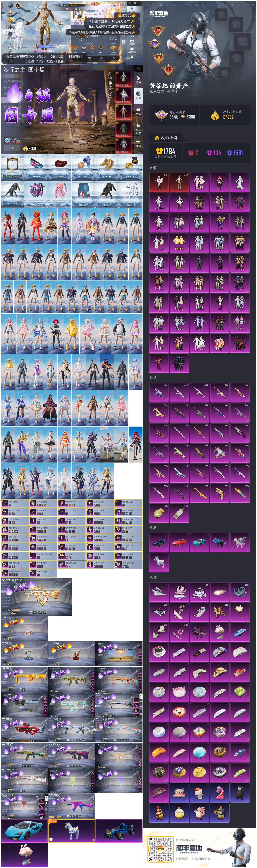Screen dimensions: 257x868
Task: Click the 载具 section heading
Action: click(x=153, y=528)
